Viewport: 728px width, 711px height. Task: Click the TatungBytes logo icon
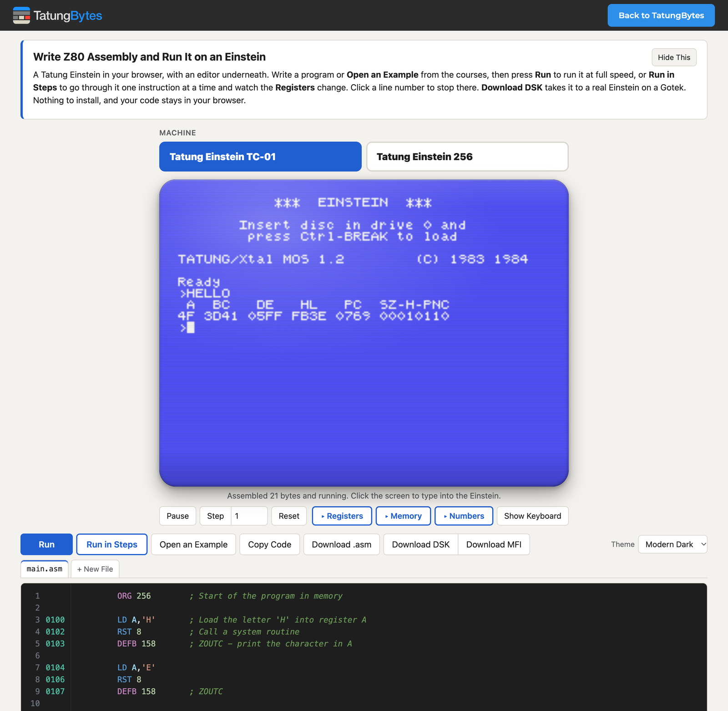21,15
